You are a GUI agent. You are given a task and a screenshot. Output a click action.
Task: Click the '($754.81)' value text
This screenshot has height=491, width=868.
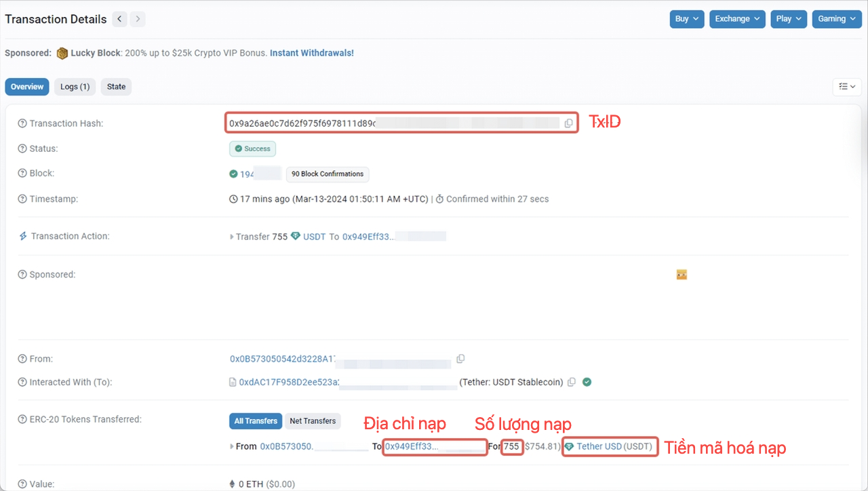point(541,446)
